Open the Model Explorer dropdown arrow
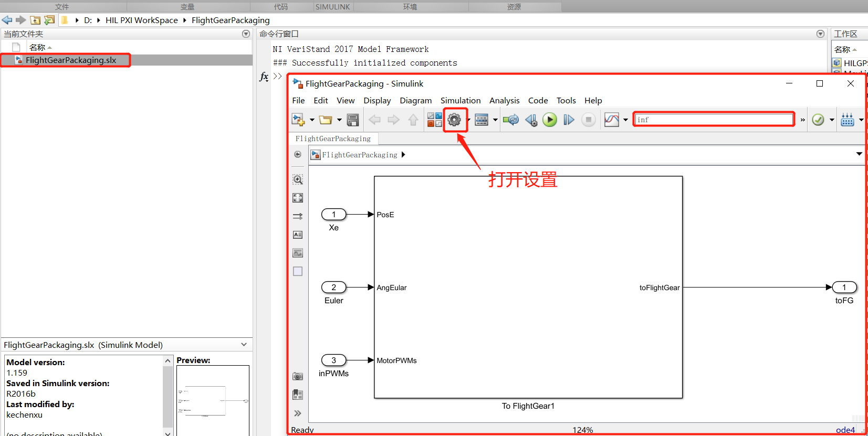 495,120
